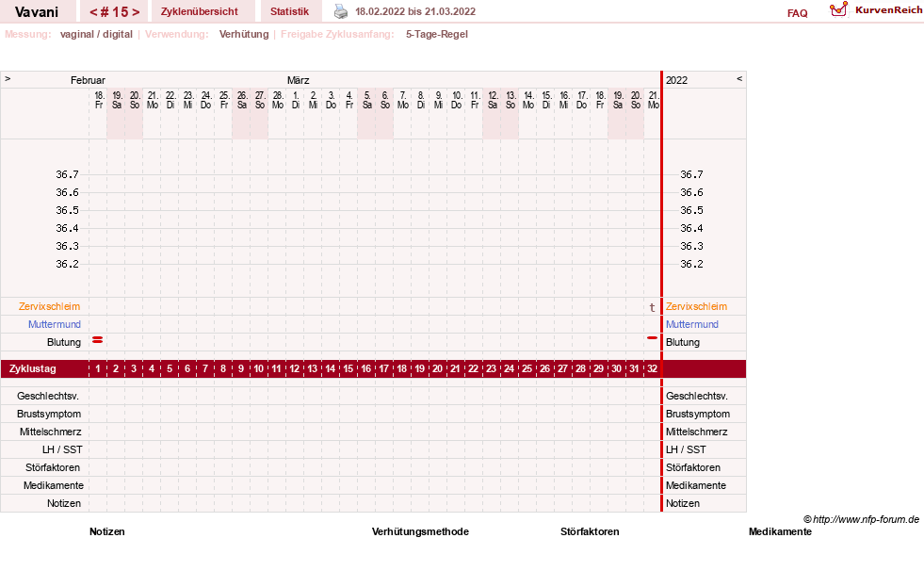This screenshot has height=587, width=924.
Task: Click the 'März' month label
Action: (x=299, y=80)
